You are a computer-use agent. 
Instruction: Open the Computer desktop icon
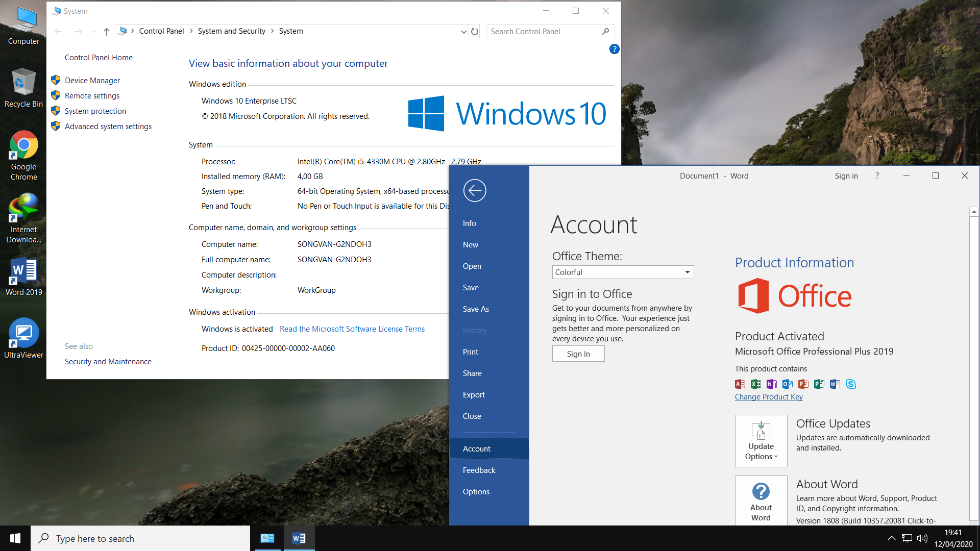(x=23, y=26)
